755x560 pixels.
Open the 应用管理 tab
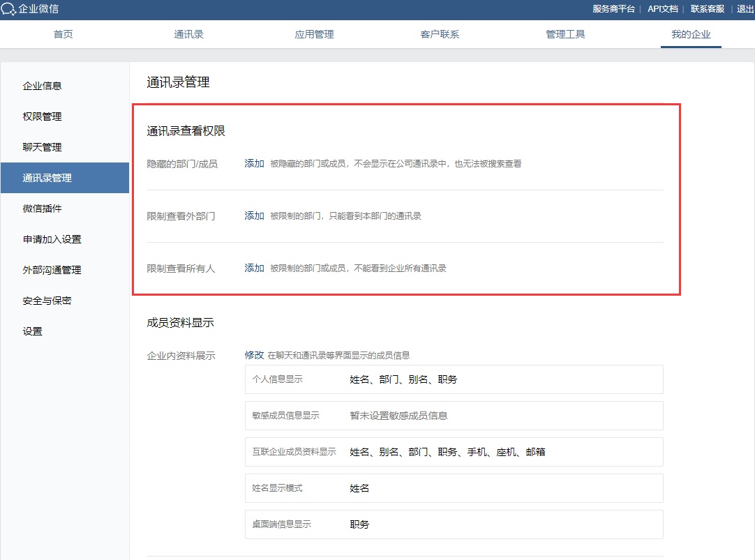pyautogui.click(x=314, y=34)
